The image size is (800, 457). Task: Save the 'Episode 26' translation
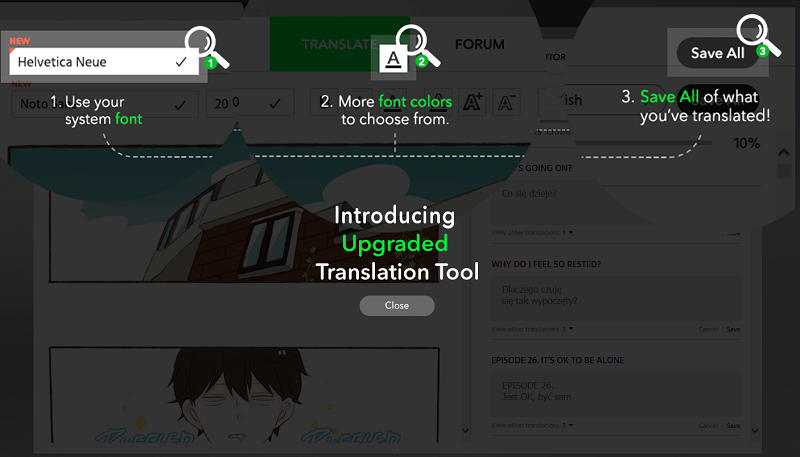click(733, 425)
